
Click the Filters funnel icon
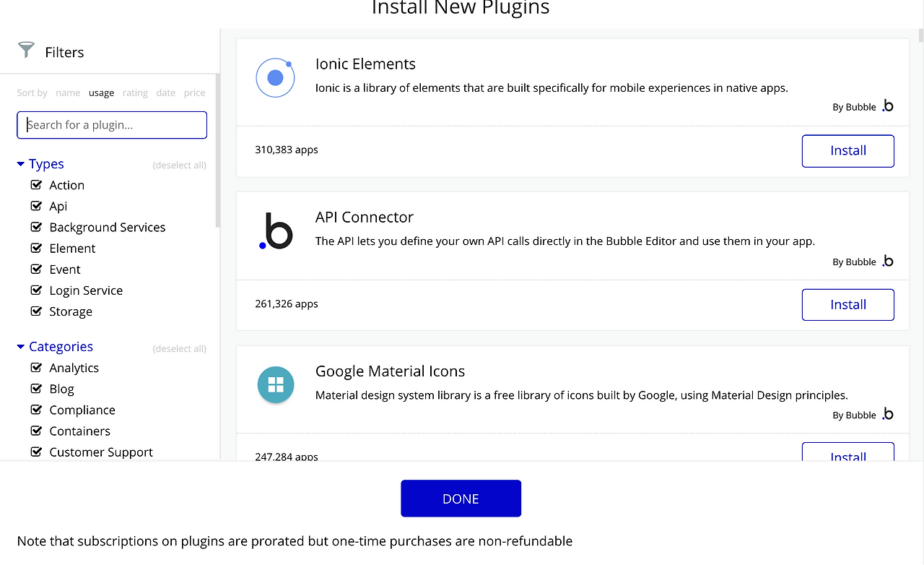(x=26, y=50)
